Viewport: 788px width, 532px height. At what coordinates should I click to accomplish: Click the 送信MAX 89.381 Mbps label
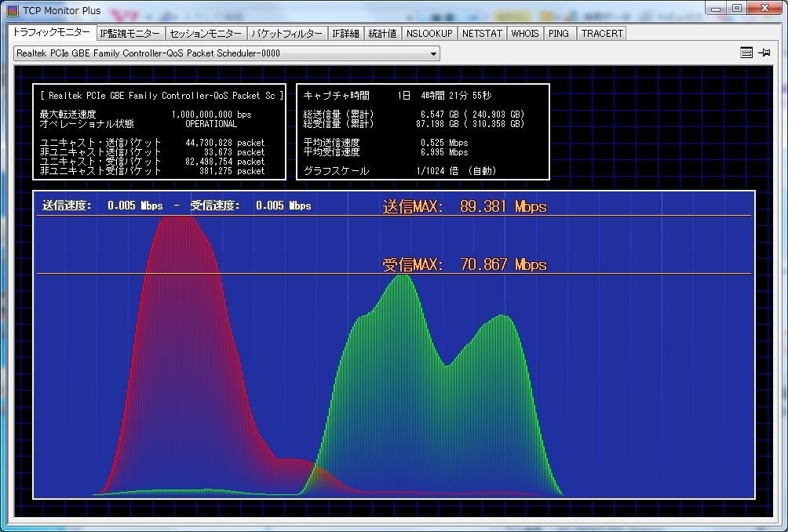(x=464, y=206)
